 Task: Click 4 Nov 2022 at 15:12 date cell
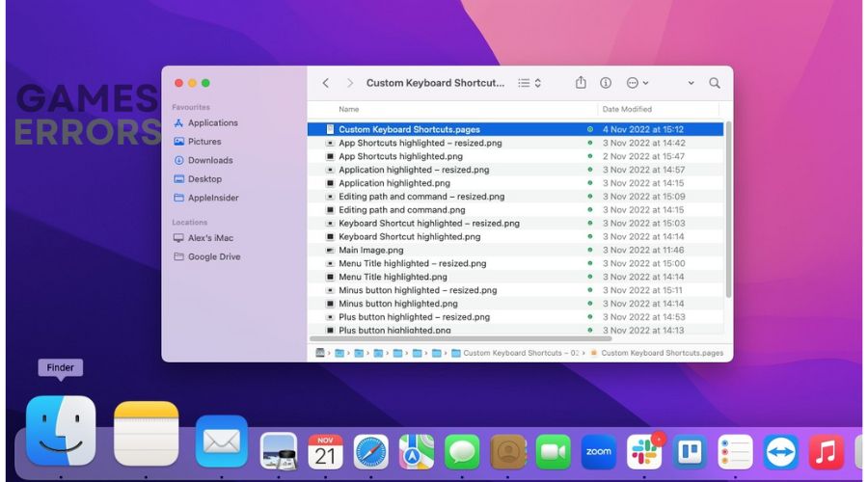[x=643, y=129]
